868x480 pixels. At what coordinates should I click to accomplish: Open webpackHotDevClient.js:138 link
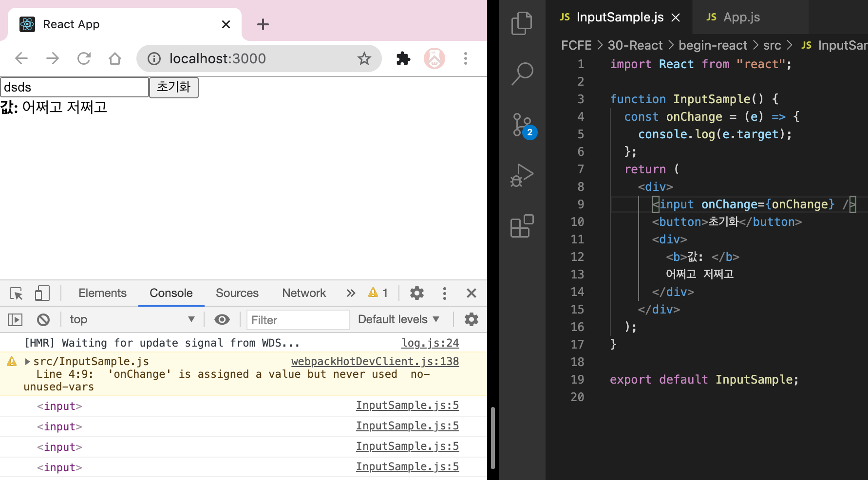(x=375, y=361)
